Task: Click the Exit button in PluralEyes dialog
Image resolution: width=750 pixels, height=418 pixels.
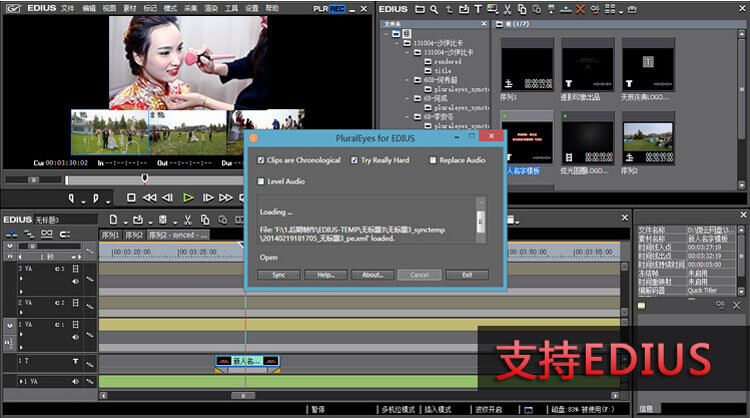Action: point(467,275)
